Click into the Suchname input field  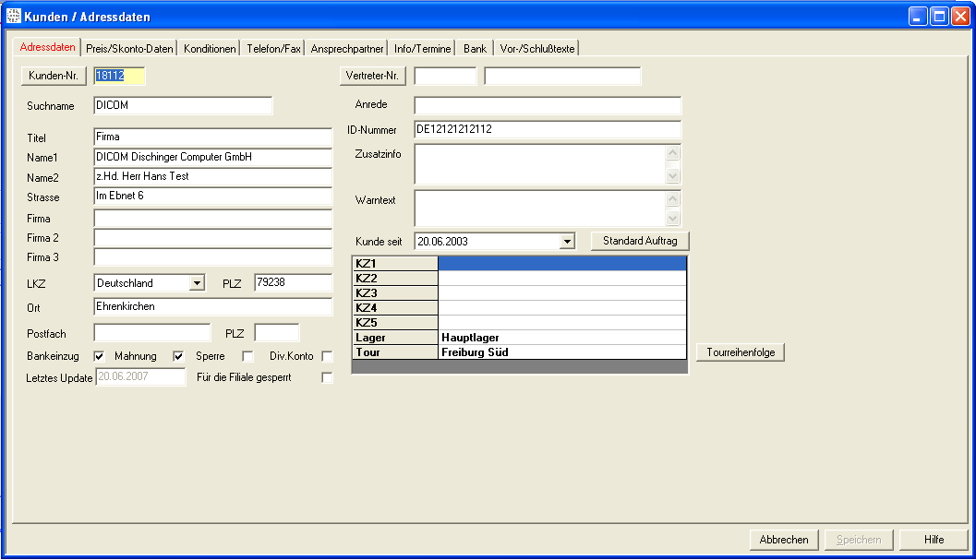[x=183, y=106]
